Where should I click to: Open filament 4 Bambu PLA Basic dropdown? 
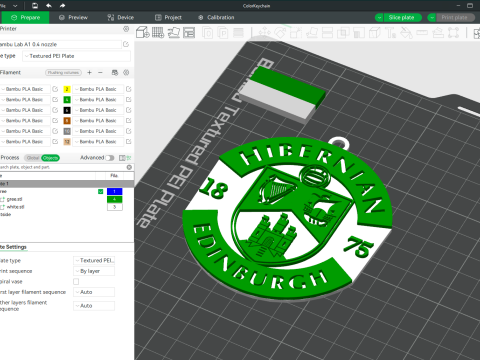point(98,100)
